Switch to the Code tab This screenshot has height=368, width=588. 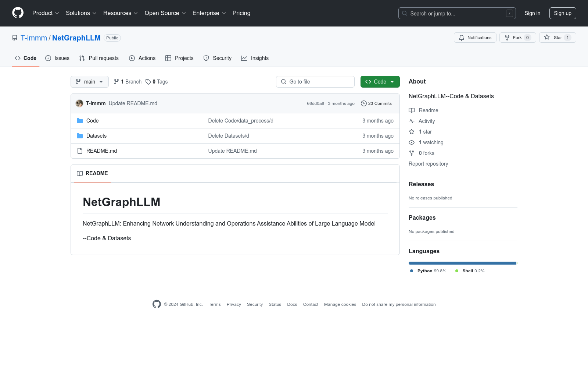26,58
